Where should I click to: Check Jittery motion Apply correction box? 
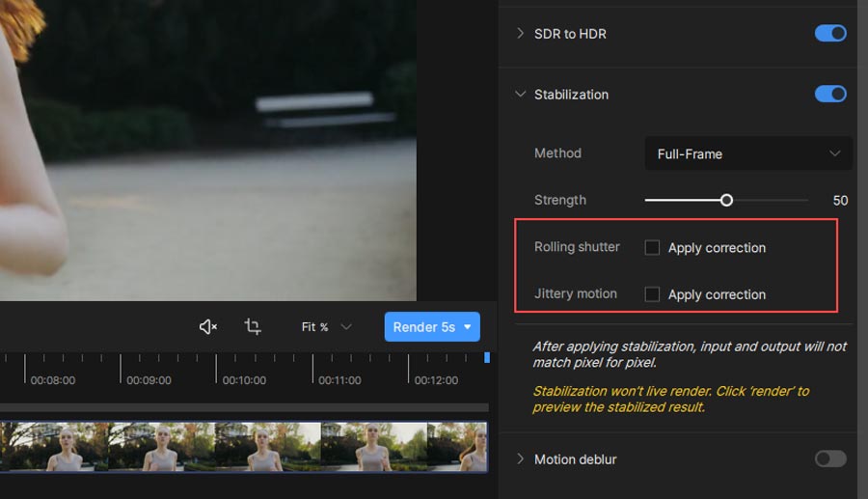pyautogui.click(x=652, y=294)
